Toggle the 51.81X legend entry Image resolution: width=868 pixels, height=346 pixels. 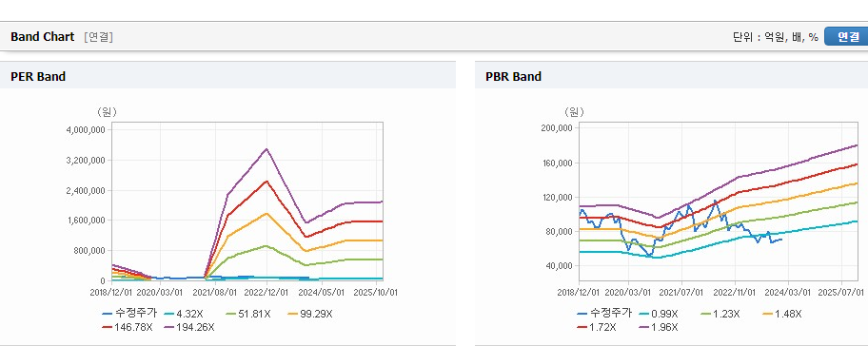(x=247, y=314)
